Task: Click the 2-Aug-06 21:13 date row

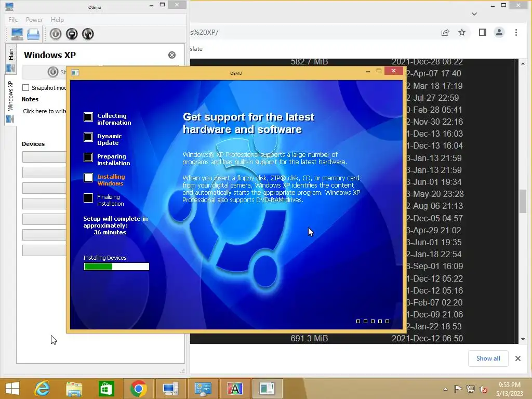Action: coord(435,206)
